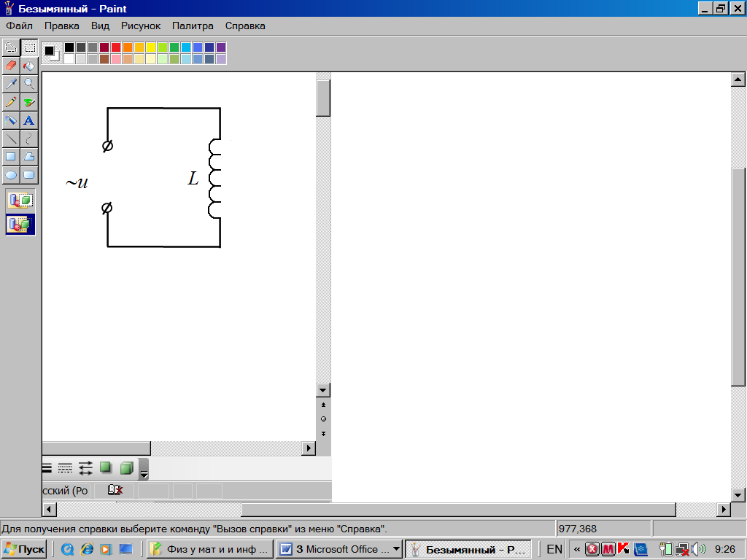
Task: Launch Internet Explorer from quick launch
Action: point(87,550)
